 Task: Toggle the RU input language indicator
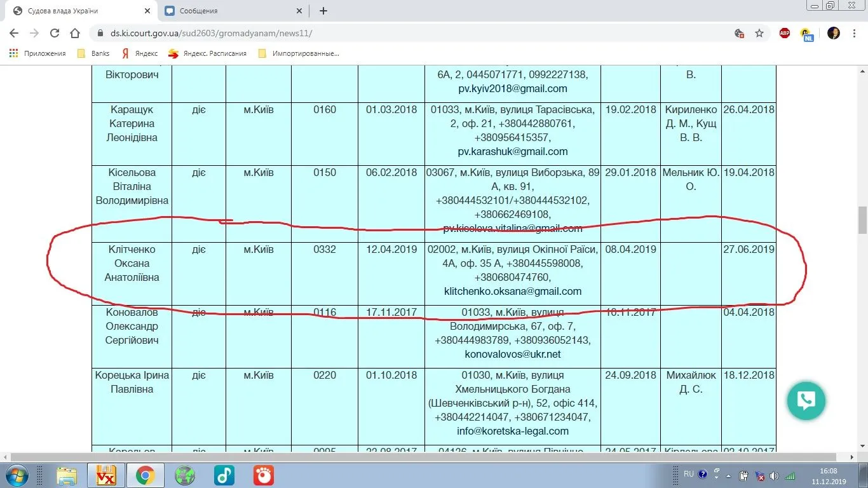click(689, 474)
